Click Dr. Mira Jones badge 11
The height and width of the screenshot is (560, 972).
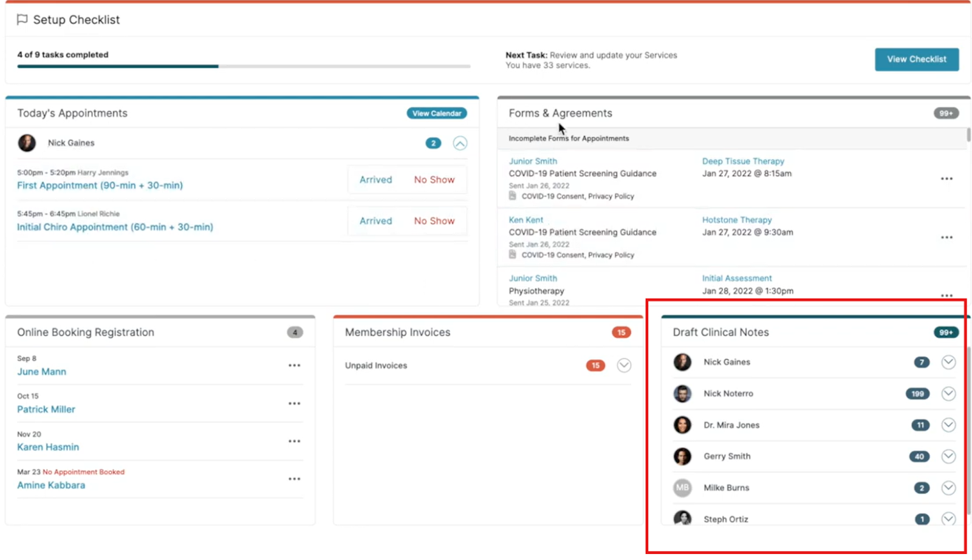(920, 425)
